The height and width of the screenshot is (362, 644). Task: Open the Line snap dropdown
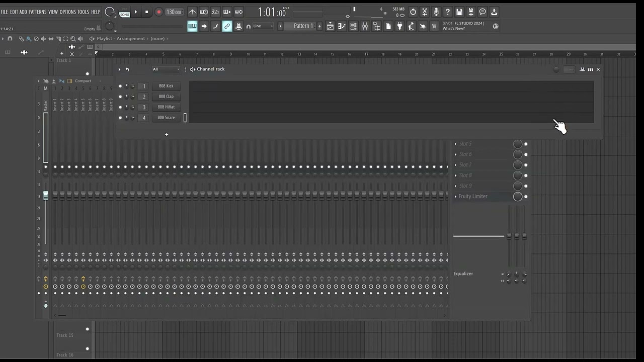[264, 26]
